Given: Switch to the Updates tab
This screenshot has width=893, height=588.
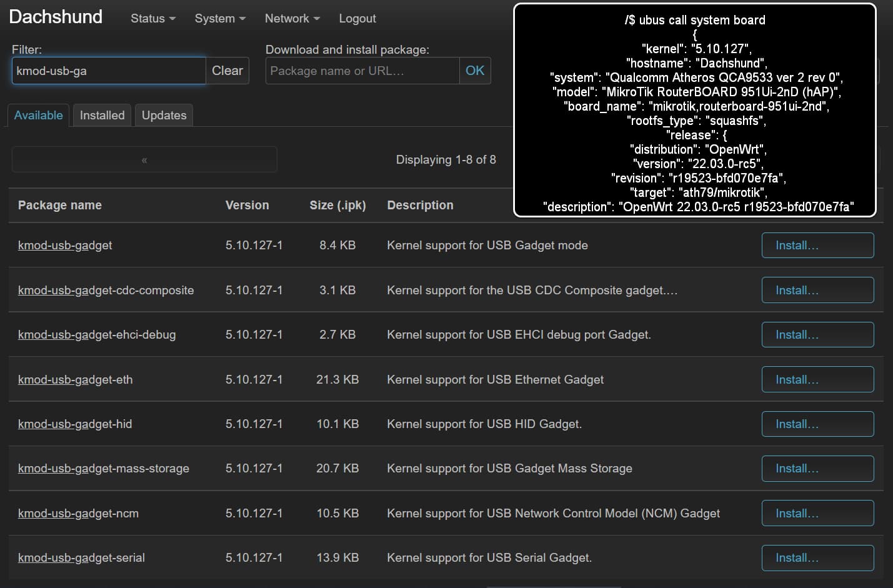Looking at the screenshot, I should click(x=164, y=115).
